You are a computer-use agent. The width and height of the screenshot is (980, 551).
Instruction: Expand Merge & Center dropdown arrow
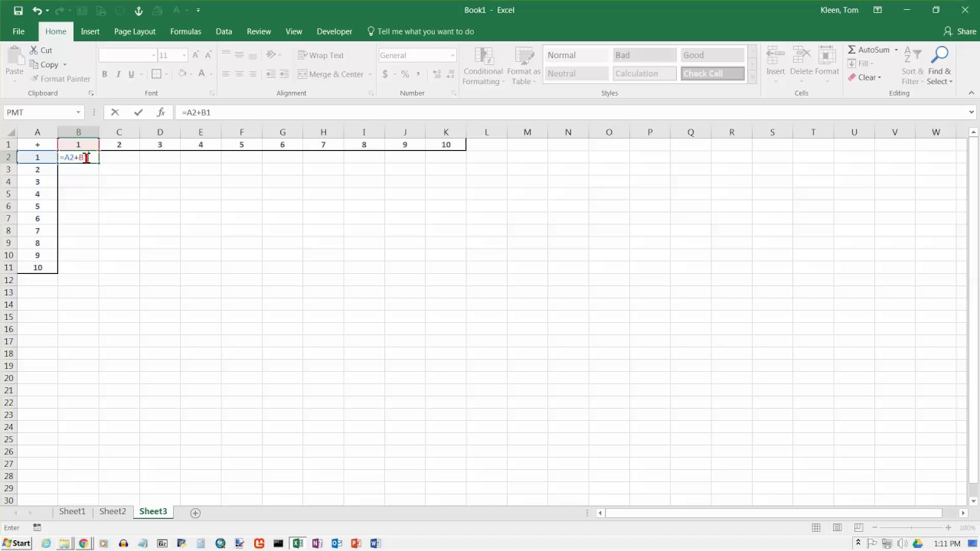tap(370, 74)
